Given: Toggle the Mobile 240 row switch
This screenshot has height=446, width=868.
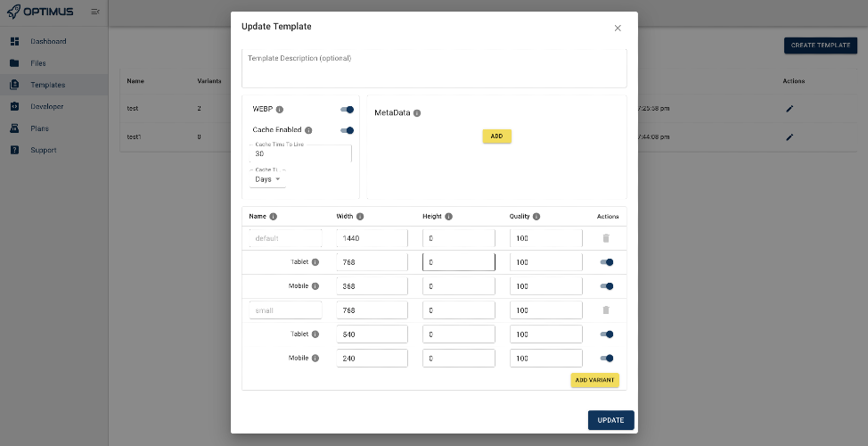Looking at the screenshot, I should (607, 359).
